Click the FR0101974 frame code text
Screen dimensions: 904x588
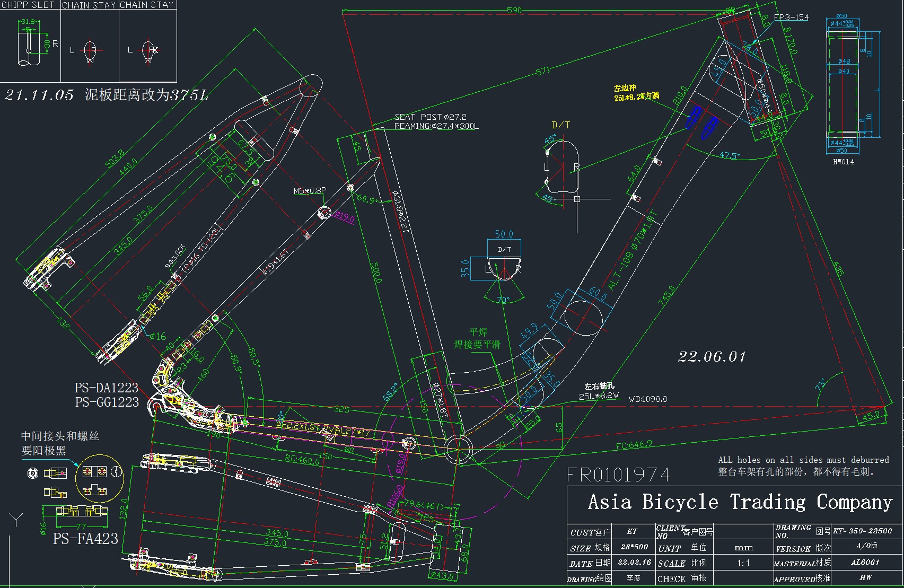point(619,475)
